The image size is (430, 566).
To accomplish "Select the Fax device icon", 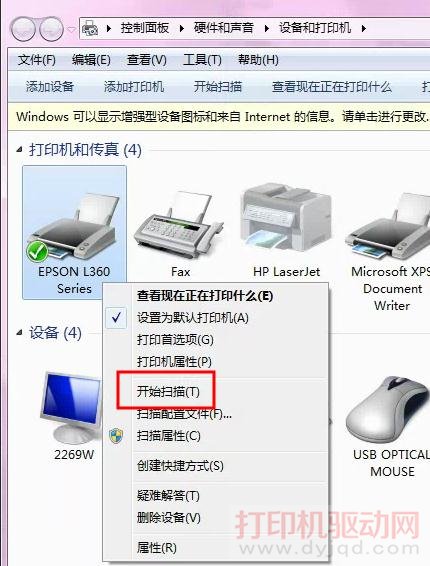I will [x=180, y=225].
